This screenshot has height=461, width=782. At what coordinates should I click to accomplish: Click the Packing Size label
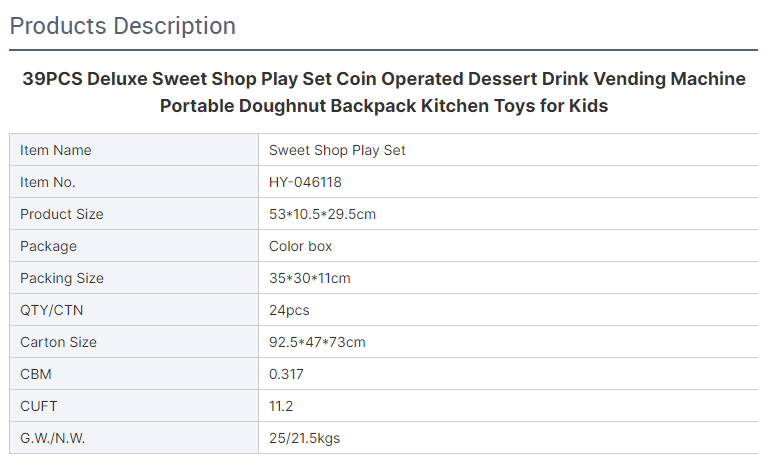click(x=62, y=278)
